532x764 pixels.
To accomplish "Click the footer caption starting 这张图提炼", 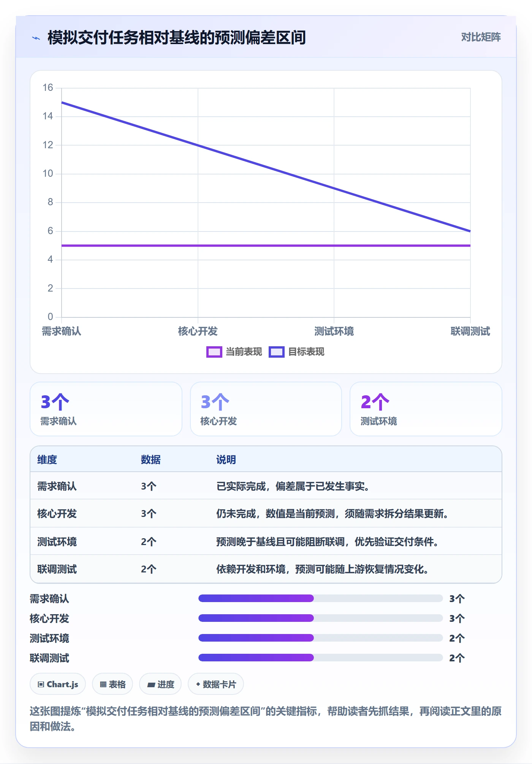I will pyautogui.click(x=266, y=719).
